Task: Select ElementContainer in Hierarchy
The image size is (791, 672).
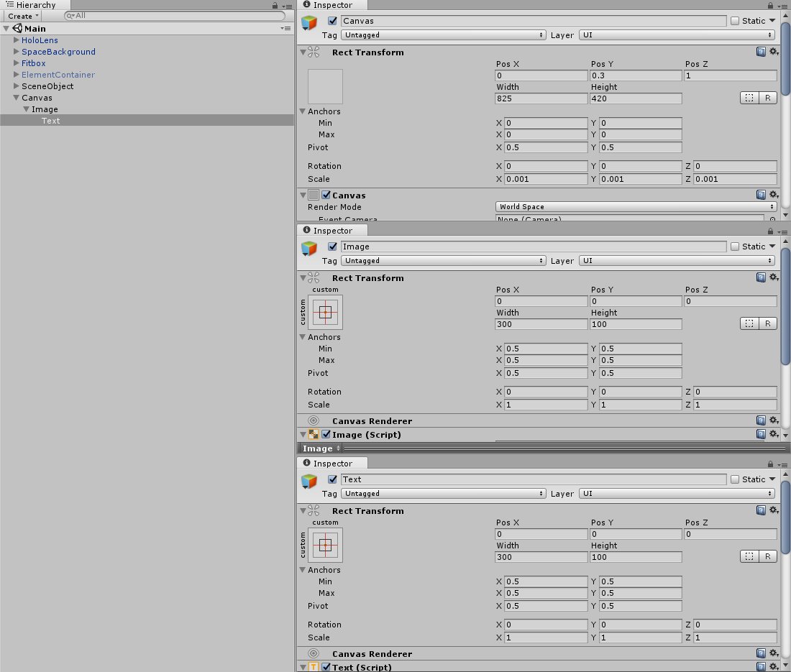Action: pos(58,75)
